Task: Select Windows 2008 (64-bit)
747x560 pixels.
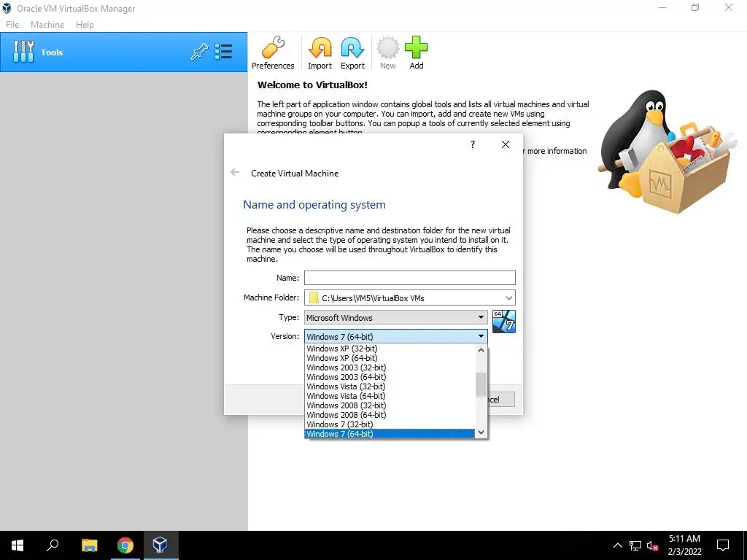Action: [x=390, y=415]
